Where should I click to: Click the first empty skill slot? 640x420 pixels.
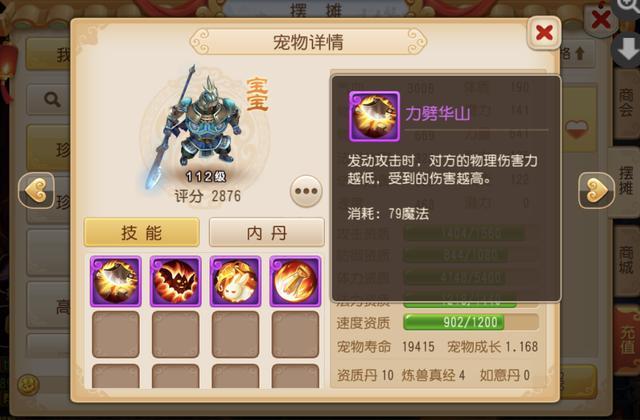tap(116, 334)
